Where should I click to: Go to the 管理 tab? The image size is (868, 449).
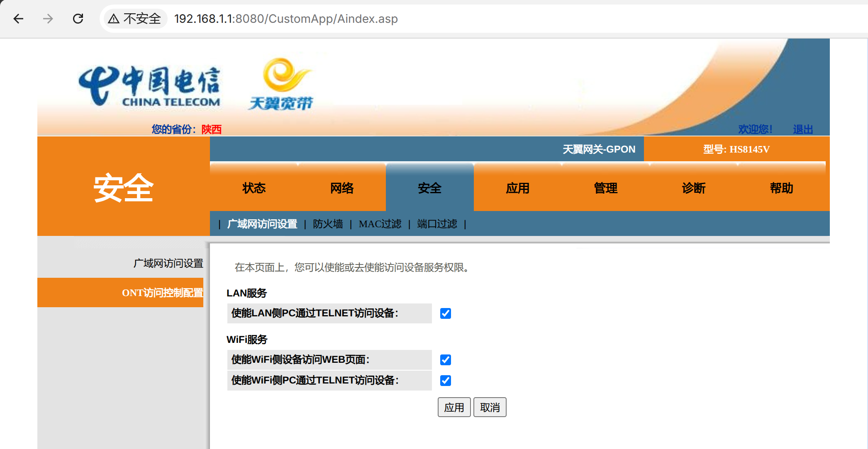pos(605,188)
